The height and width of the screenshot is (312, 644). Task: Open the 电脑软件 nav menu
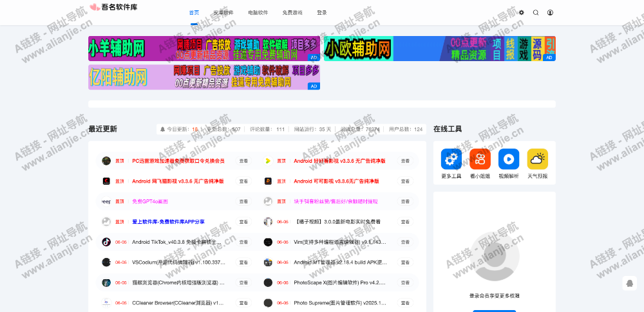point(258,13)
